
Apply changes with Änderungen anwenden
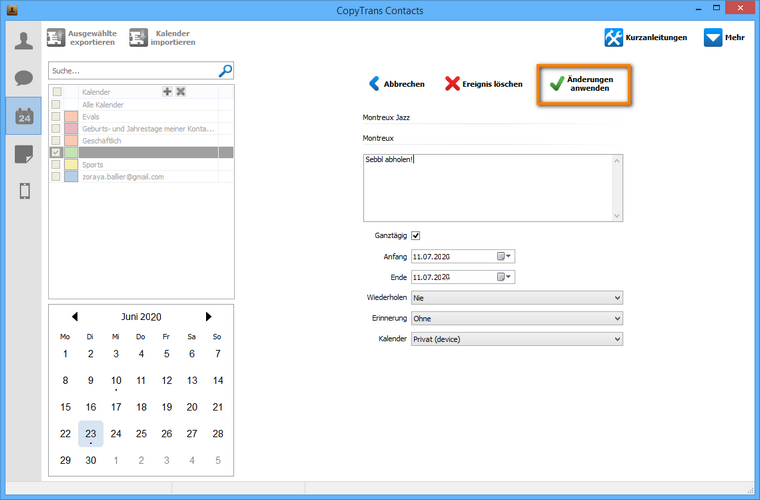pyautogui.click(x=584, y=84)
